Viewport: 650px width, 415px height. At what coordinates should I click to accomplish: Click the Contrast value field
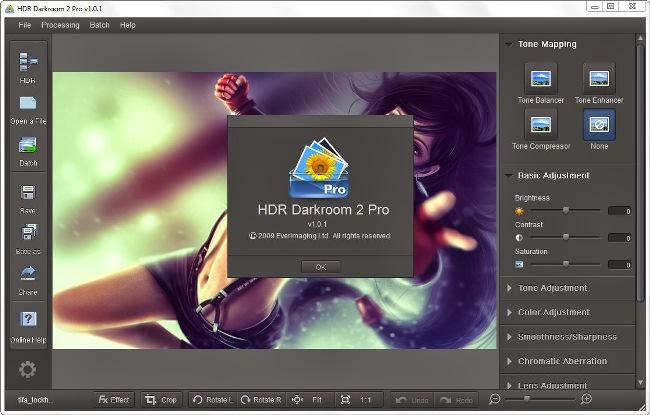(x=619, y=238)
